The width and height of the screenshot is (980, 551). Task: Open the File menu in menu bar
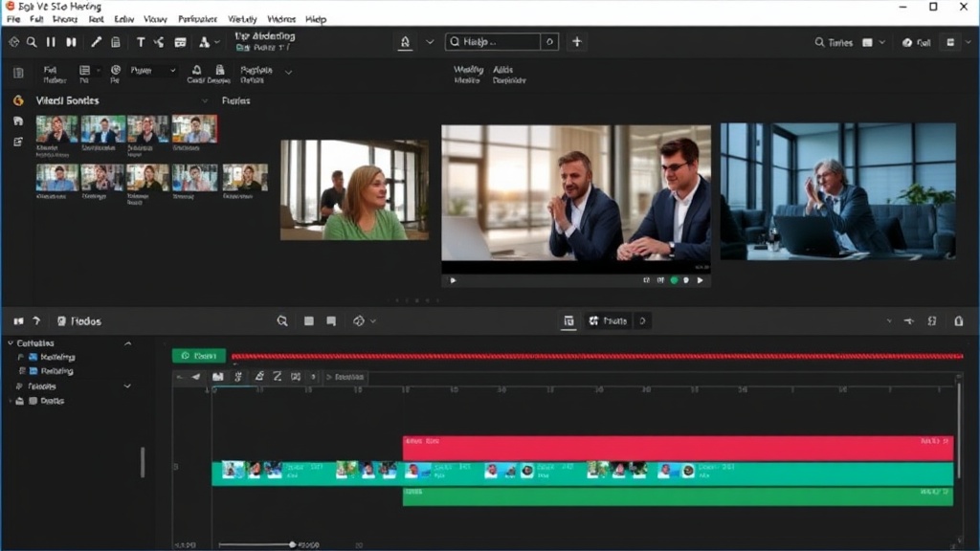point(12,19)
